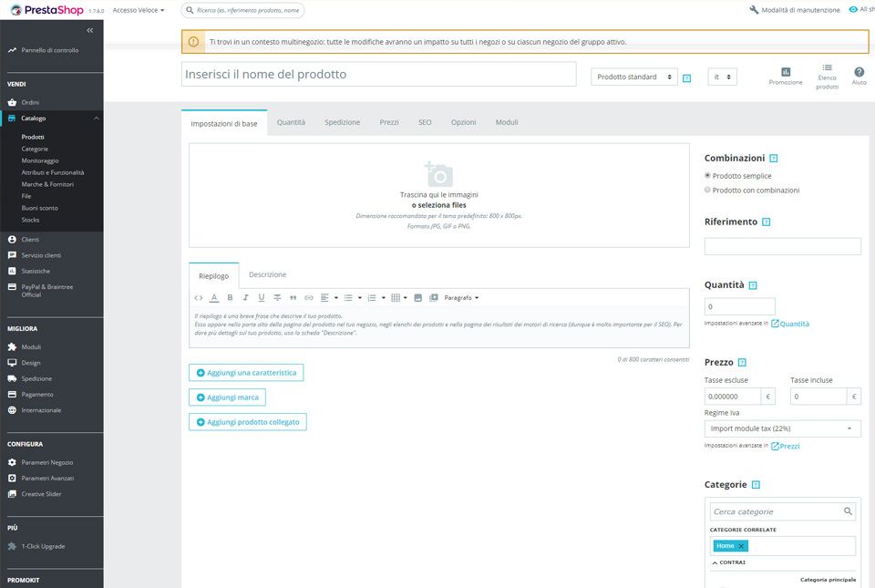Open the Aiuto help icon
The width and height of the screenshot is (875, 588).
[860, 72]
